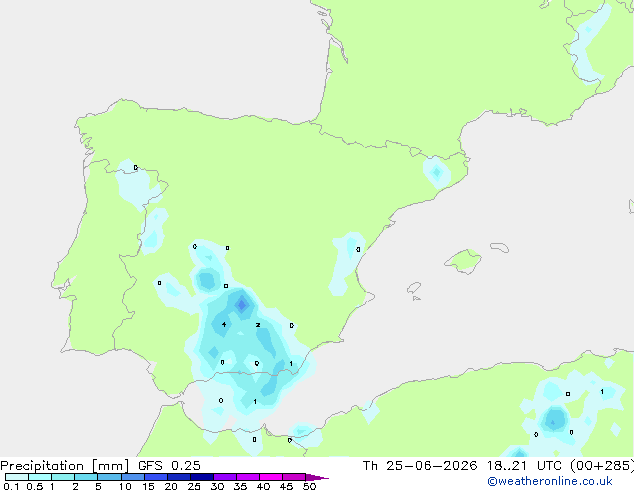Viewport: 634px width, 490px height.
Task: Click the 25–30 mm legend color swatch
Action: (202, 477)
